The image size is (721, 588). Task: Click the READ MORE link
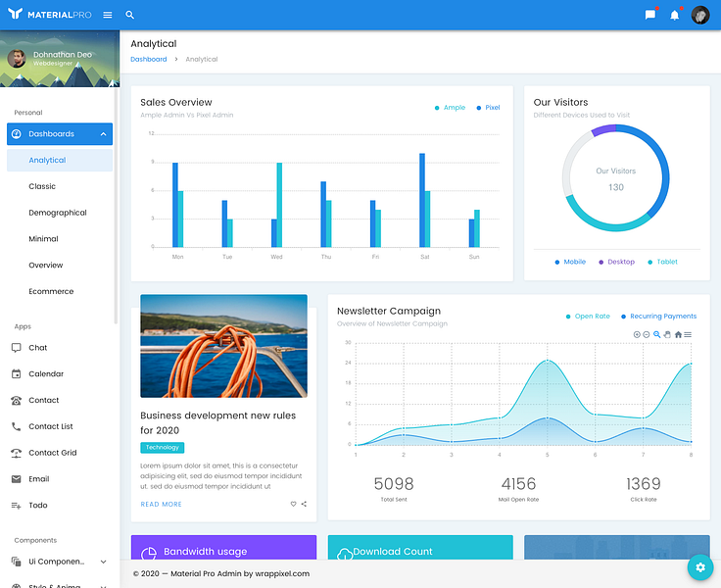tap(161, 505)
